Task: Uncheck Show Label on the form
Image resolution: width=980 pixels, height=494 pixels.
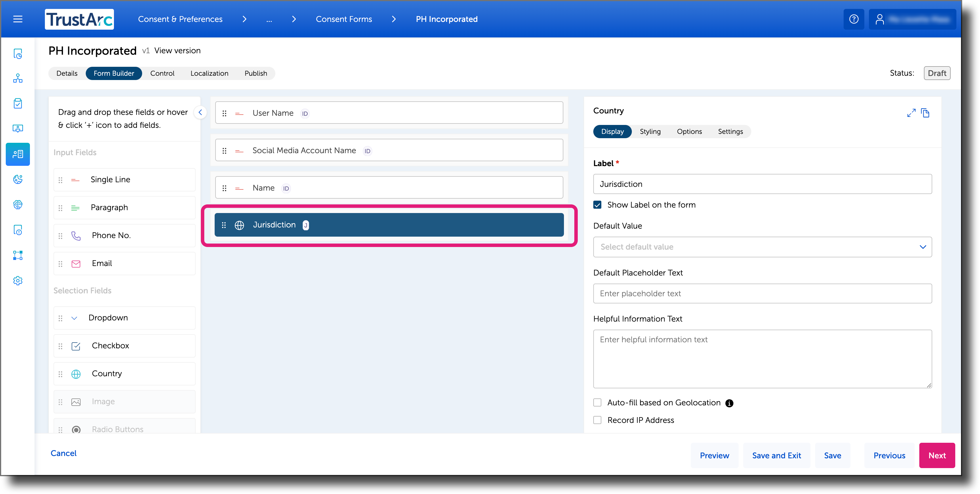Action: coord(597,205)
